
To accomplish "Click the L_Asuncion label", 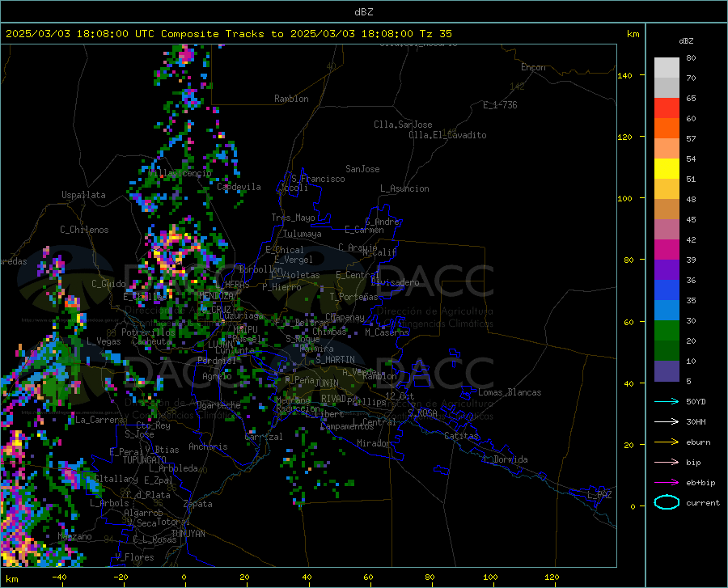I will pyautogui.click(x=404, y=189).
